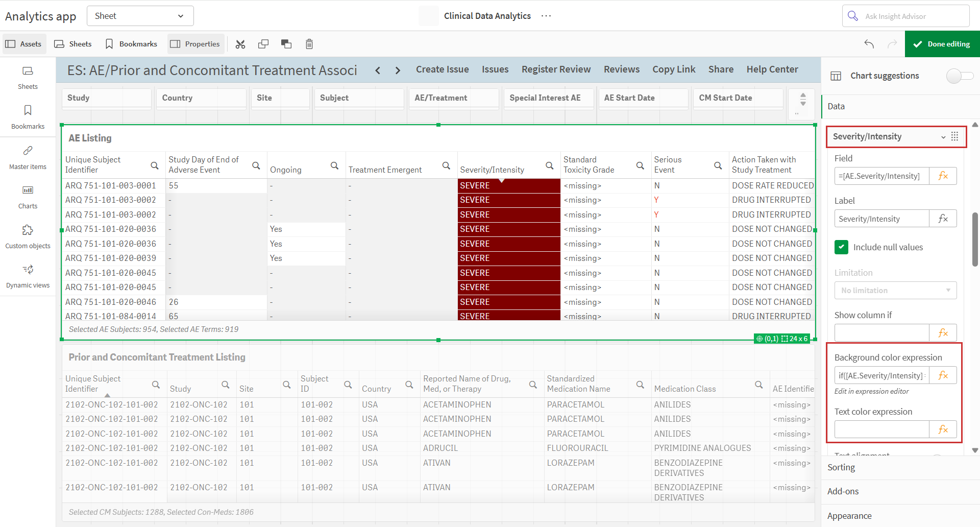Click Done editing button

(x=942, y=44)
